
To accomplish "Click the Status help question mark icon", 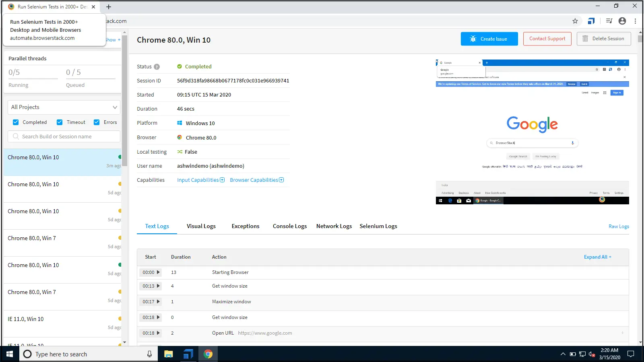I will [x=157, y=67].
